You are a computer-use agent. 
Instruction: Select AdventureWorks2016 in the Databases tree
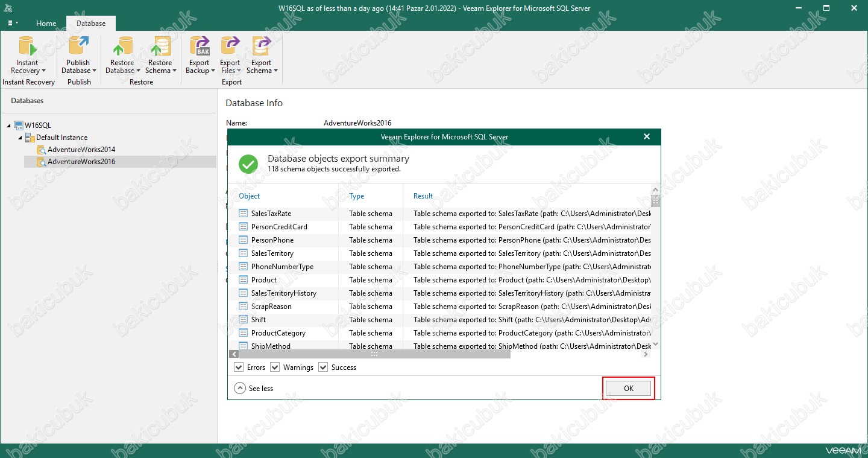click(x=81, y=162)
